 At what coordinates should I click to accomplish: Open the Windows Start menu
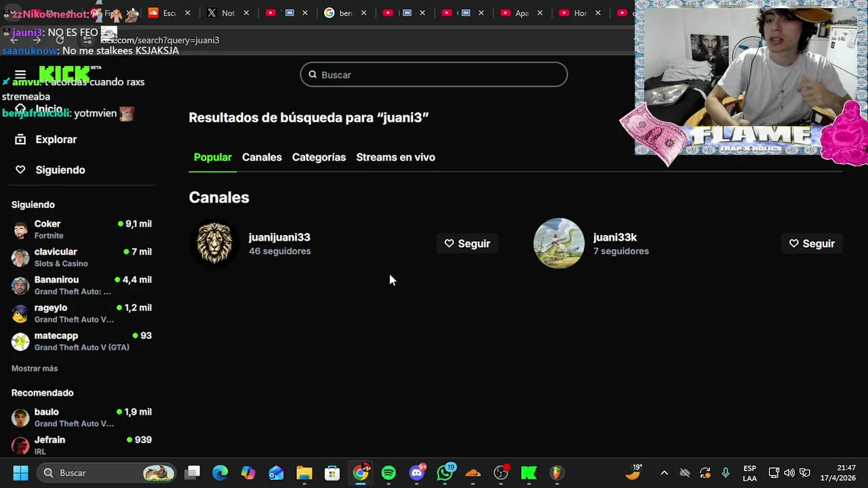(20, 472)
